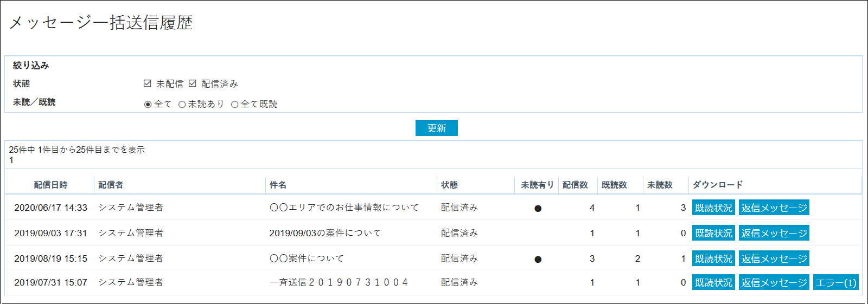Click the メッセージ一括送信履歴 page title
Viewport: 868px width, 304px height.
101,22
